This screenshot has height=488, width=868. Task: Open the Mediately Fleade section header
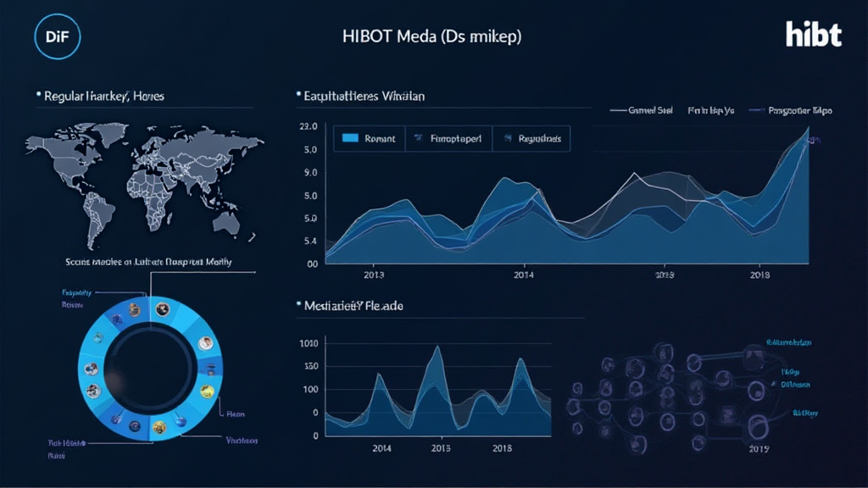[352, 305]
